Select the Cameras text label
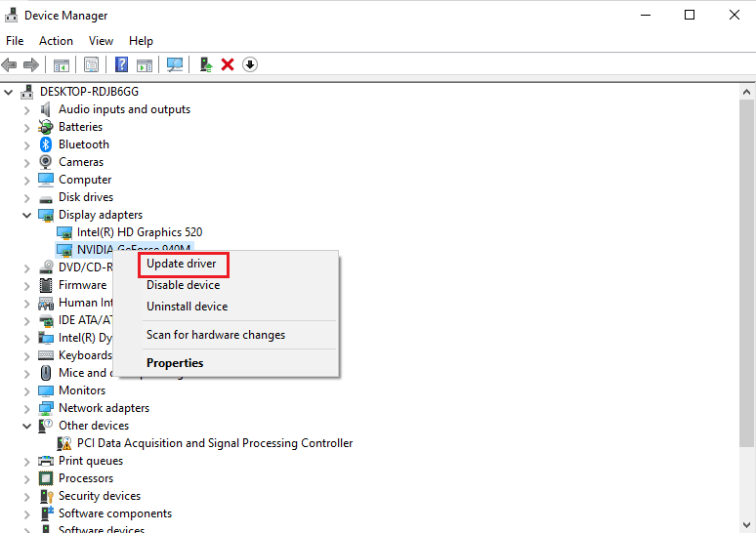756x533 pixels. point(81,162)
